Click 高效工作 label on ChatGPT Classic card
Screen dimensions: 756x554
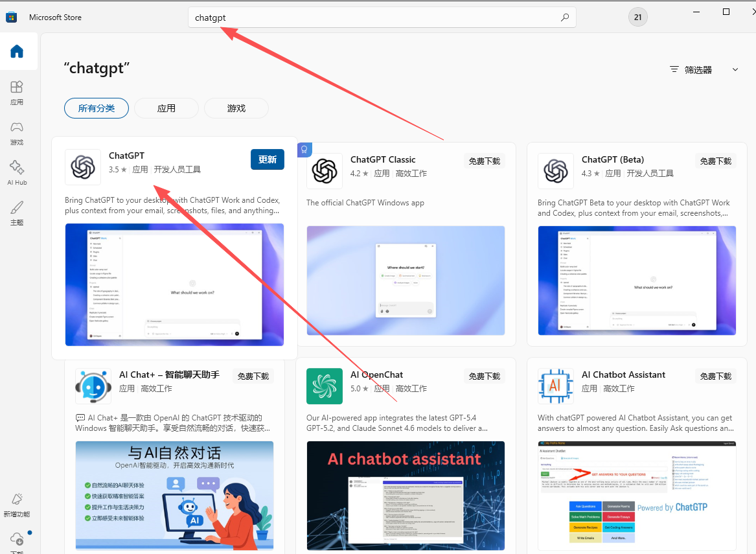411,174
